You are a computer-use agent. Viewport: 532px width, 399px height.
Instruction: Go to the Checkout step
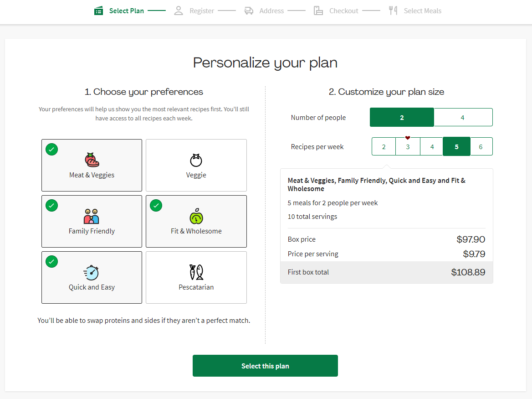pos(343,11)
